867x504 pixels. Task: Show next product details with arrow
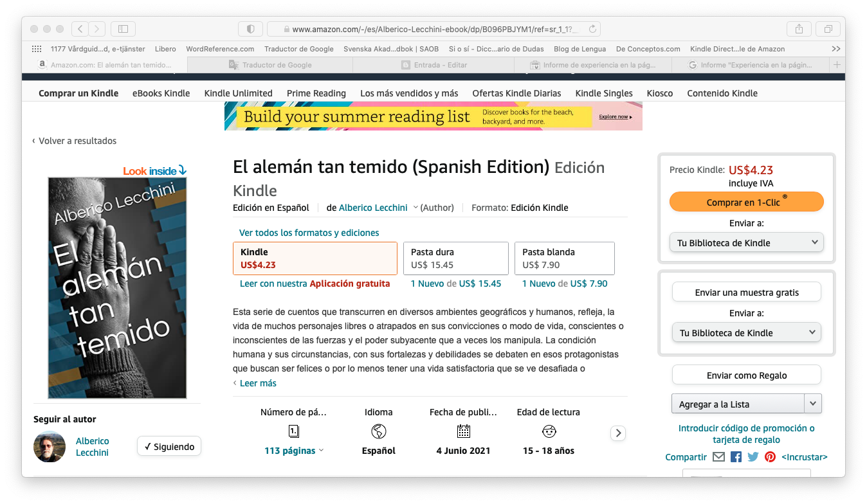point(618,433)
